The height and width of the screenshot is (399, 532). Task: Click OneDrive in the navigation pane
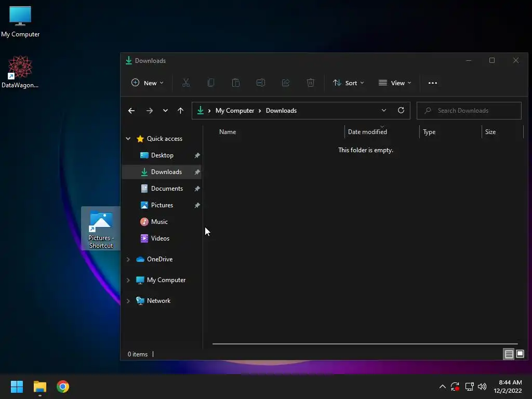(159, 259)
